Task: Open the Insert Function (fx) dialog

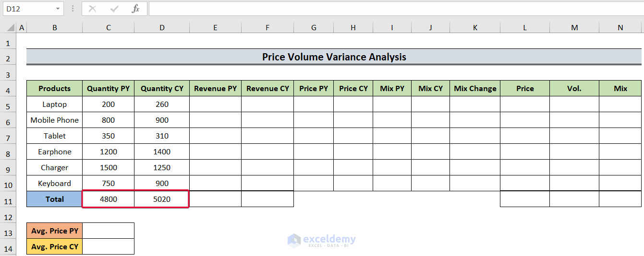Action: coord(136,9)
